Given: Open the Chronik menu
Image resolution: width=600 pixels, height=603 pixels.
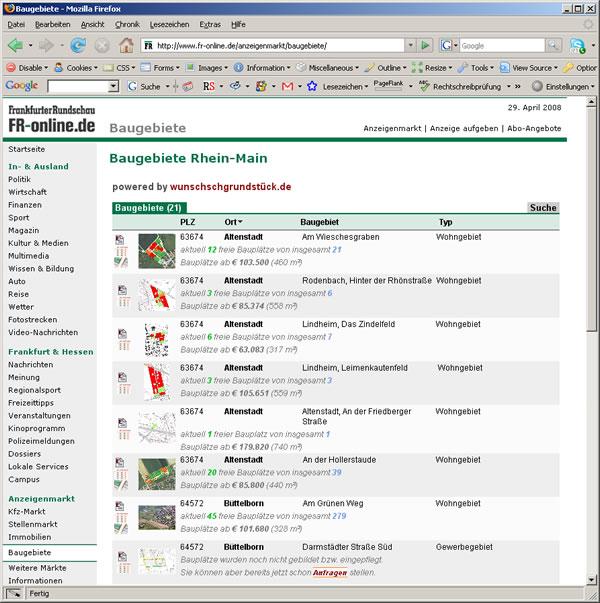Looking at the screenshot, I should [127, 25].
